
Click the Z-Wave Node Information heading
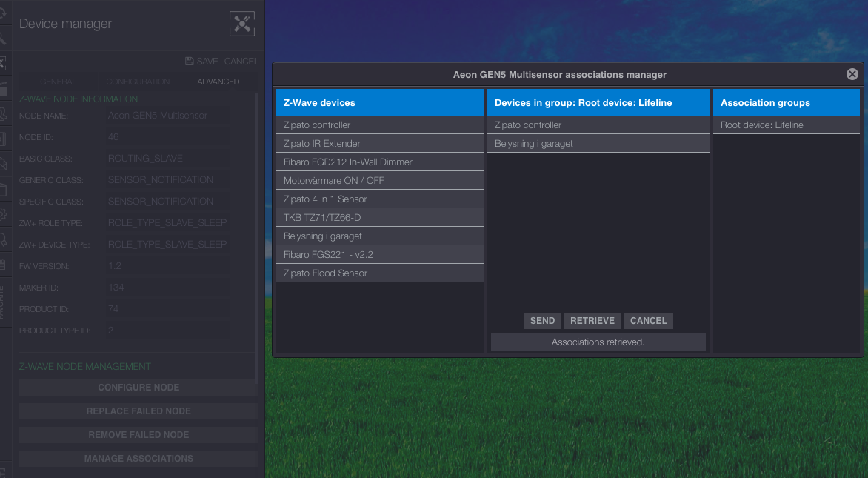pos(79,99)
